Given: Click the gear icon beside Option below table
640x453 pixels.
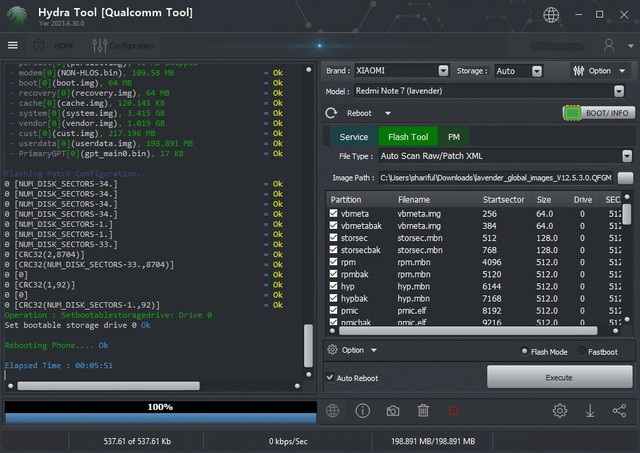Looking at the screenshot, I should [332, 350].
